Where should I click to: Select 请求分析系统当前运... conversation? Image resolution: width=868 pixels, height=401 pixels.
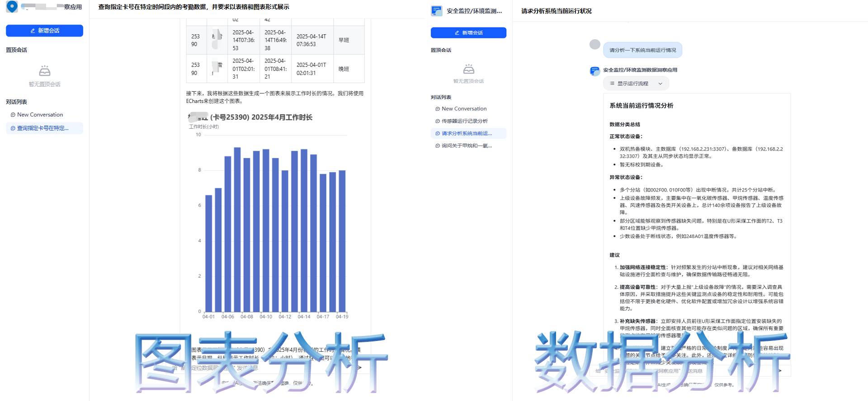tap(467, 133)
